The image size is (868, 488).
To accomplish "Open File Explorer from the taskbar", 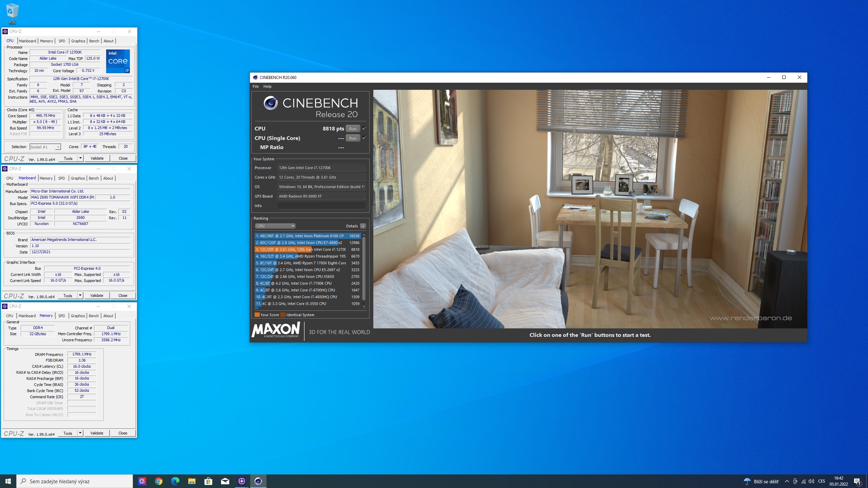I will point(192,481).
